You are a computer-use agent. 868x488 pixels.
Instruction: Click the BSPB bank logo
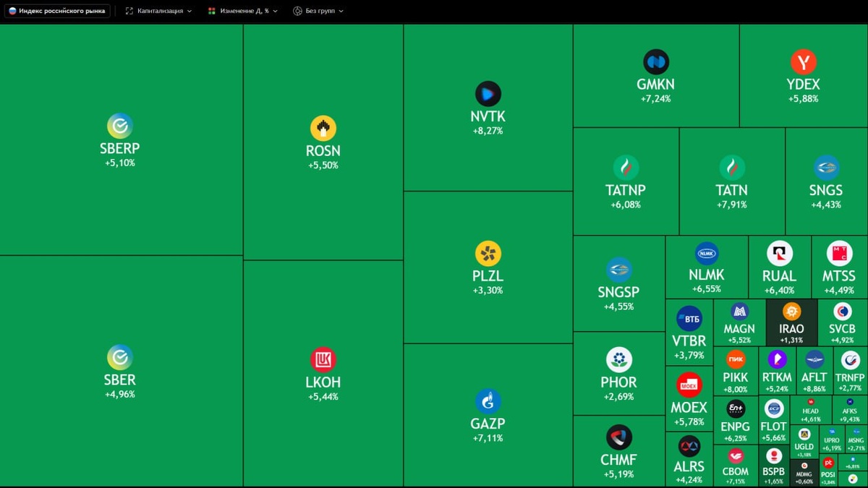click(x=773, y=455)
